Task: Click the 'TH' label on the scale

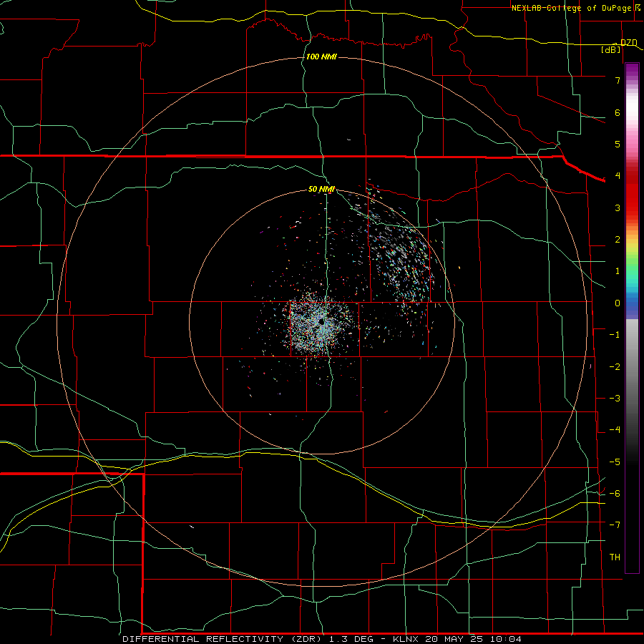Action: [615, 557]
